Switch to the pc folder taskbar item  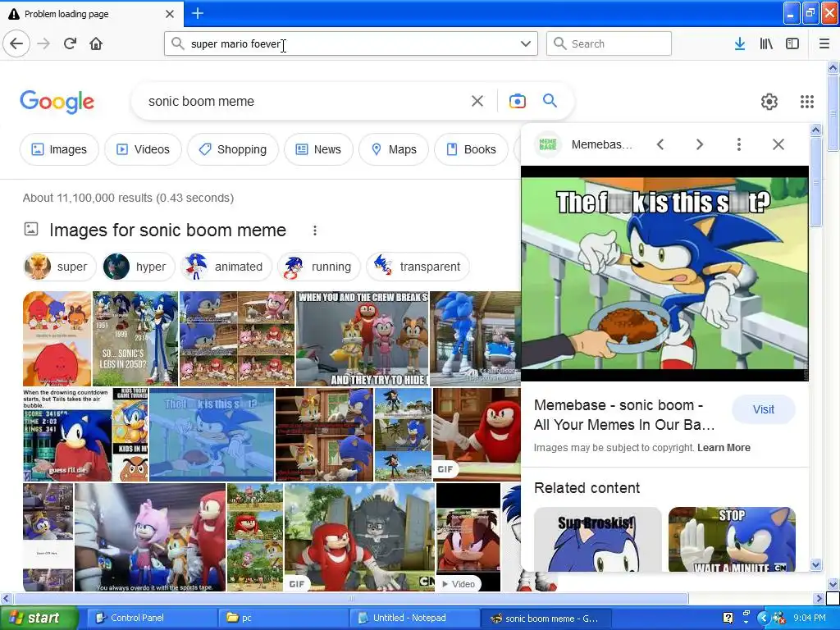[x=283, y=618]
